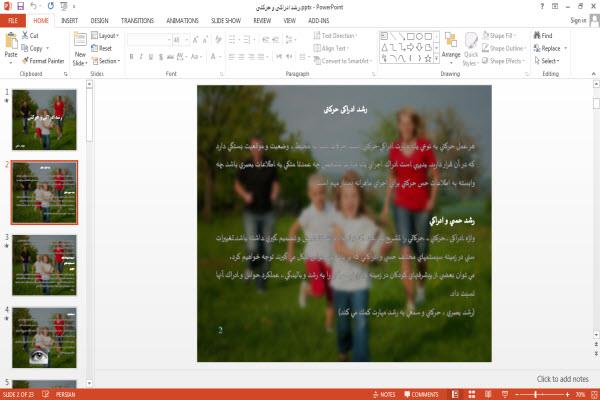Increase font size

coord(196,39)
